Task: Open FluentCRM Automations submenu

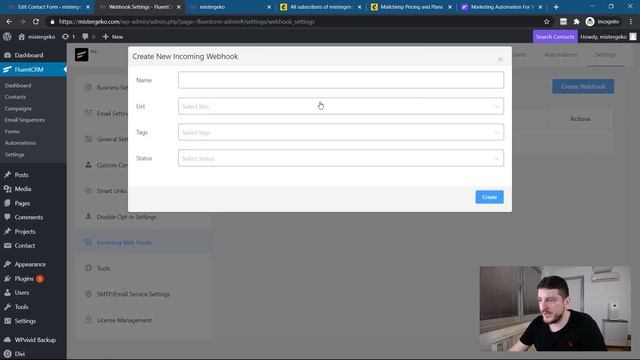Action: (20, 143)
